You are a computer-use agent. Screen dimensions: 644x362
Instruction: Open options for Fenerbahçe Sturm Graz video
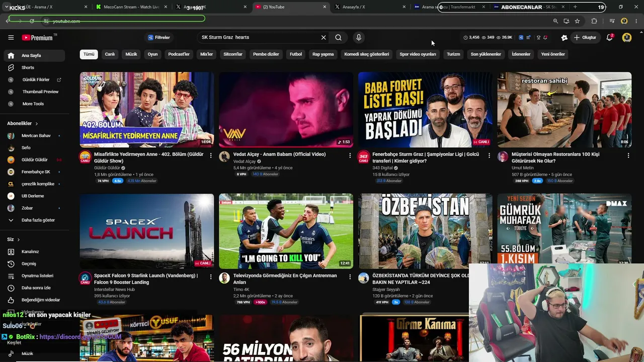[x=489, y=156]
